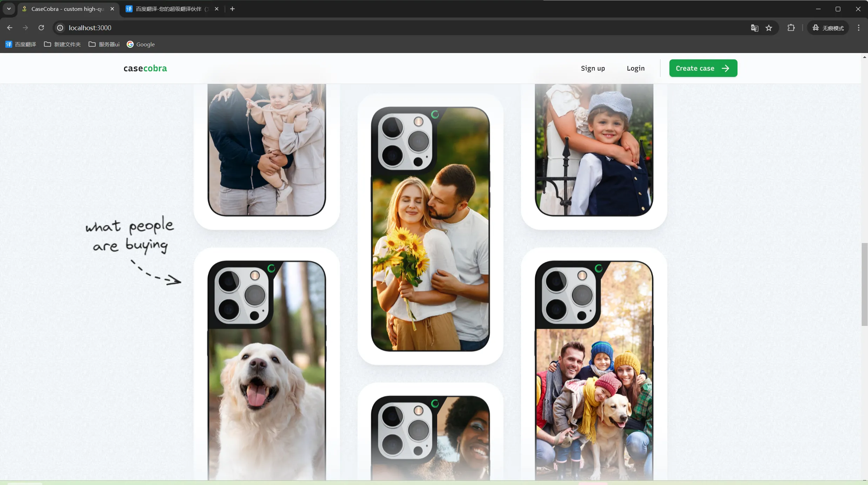Open the Login link
Screen dimensions: 868x485
[636, 68]
